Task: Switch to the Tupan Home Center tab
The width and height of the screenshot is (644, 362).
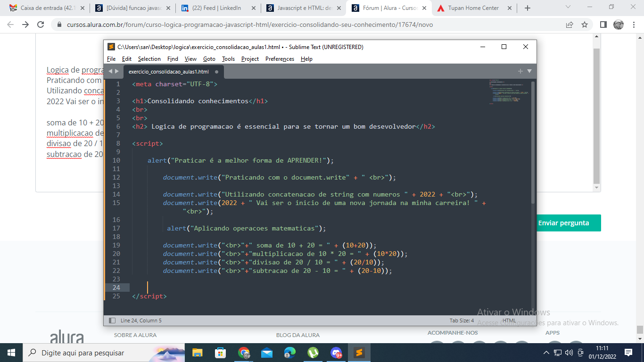Action: coord(474,8)
